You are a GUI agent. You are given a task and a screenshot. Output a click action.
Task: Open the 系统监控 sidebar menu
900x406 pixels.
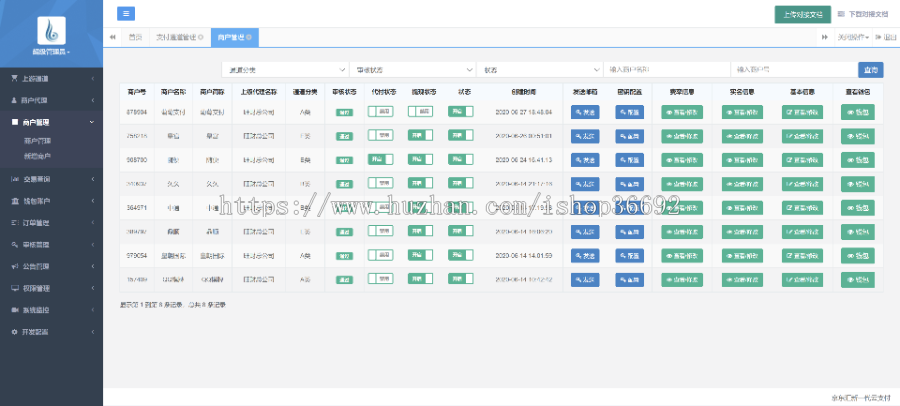50,311
